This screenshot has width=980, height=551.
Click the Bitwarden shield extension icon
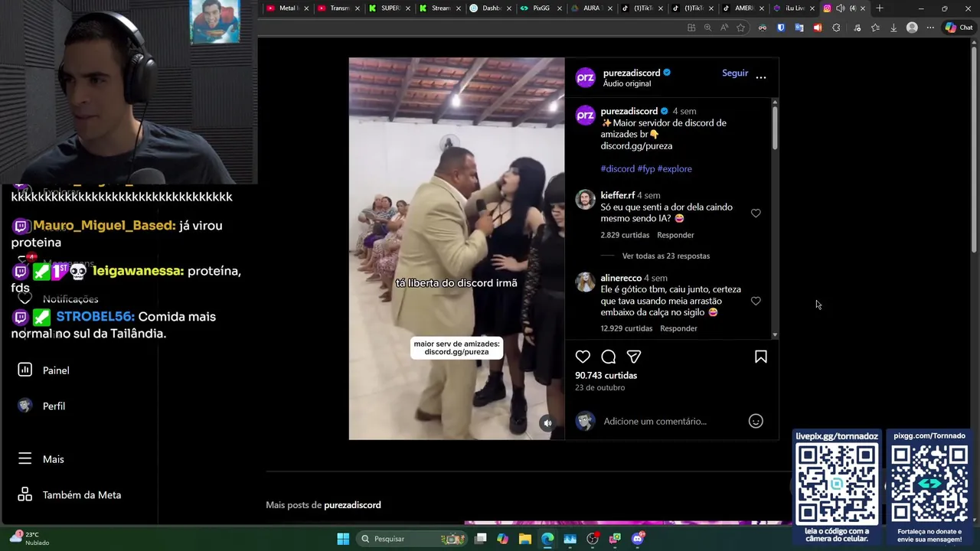[781, 28]
